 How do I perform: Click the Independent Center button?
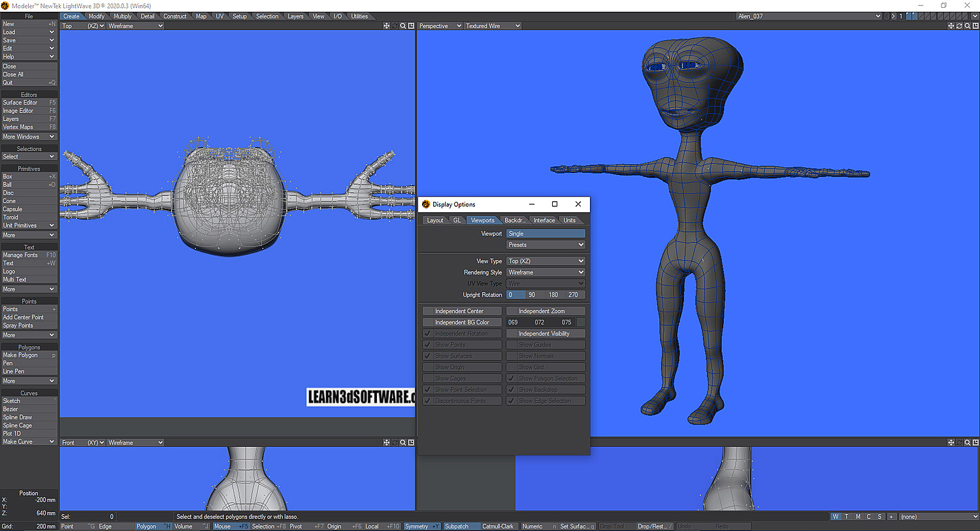tap(461, 310)
